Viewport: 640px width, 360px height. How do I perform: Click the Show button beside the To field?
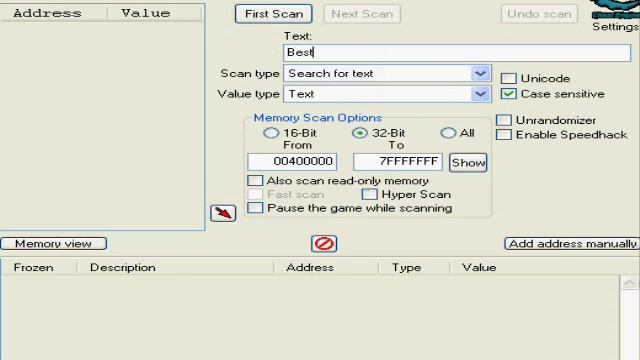point(468,163)
